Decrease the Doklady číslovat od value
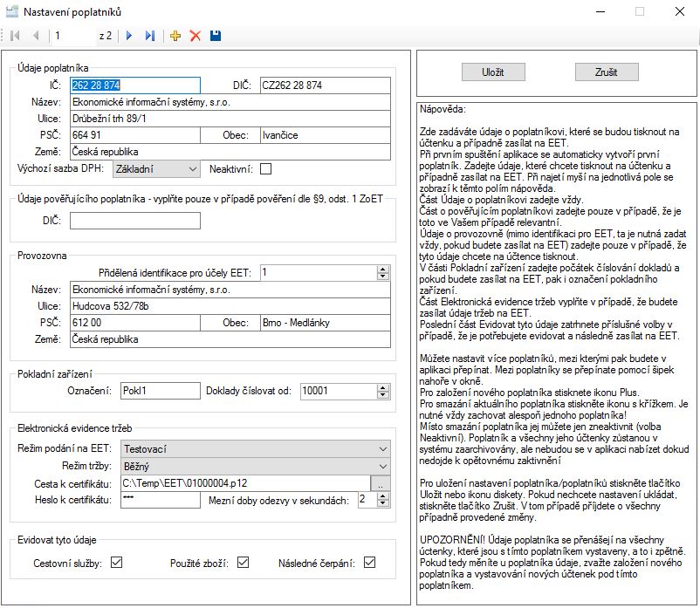700x608 pixels. pyautogui.click(x=383, y=395)
